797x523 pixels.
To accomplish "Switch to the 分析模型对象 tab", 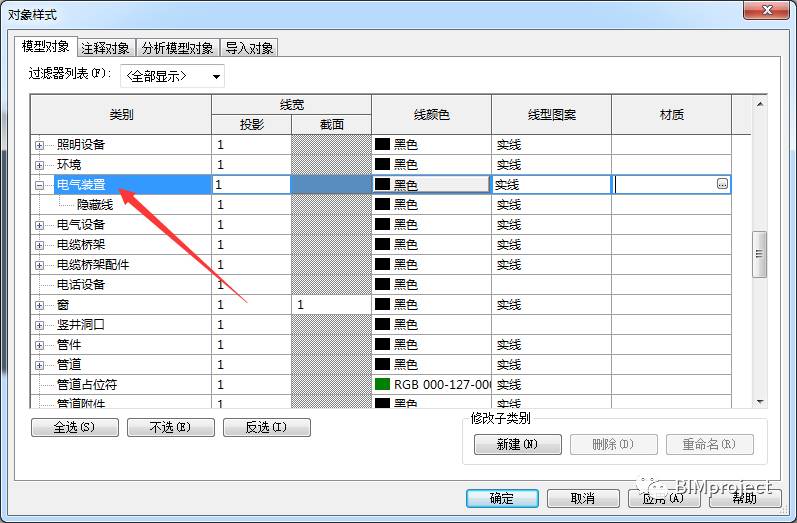I will 177,48.
